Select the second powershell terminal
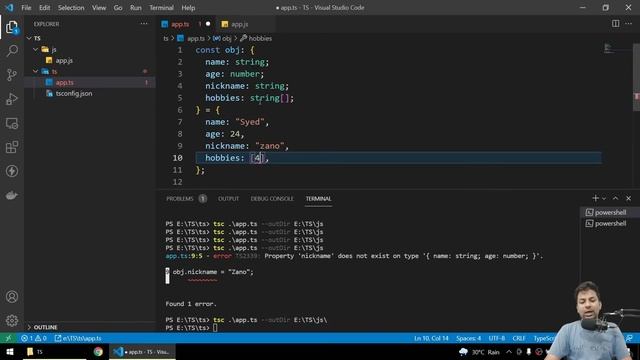This screenshot has width=640, height=360. (x=607, y=223)
